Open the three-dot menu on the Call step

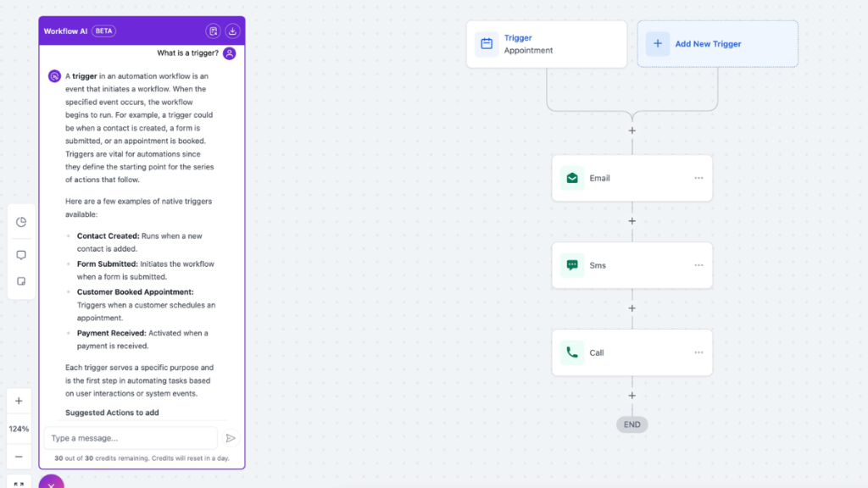point(698,352)
